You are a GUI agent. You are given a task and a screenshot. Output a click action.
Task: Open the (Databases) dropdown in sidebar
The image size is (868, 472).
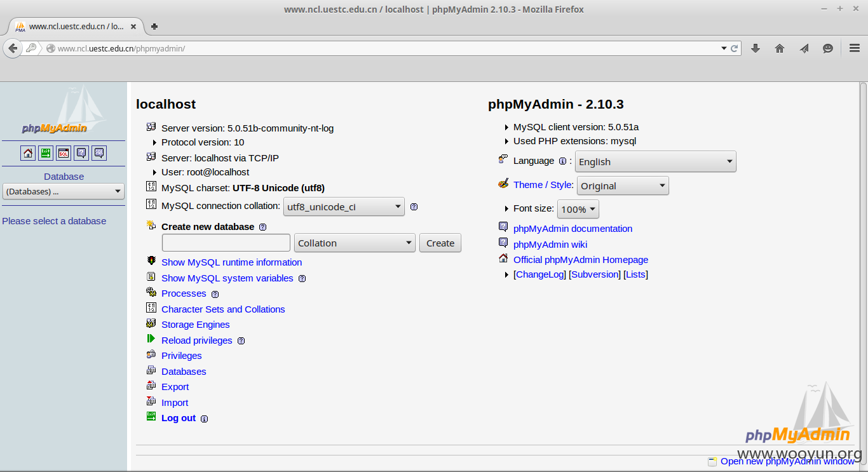(x=64, y=191)
